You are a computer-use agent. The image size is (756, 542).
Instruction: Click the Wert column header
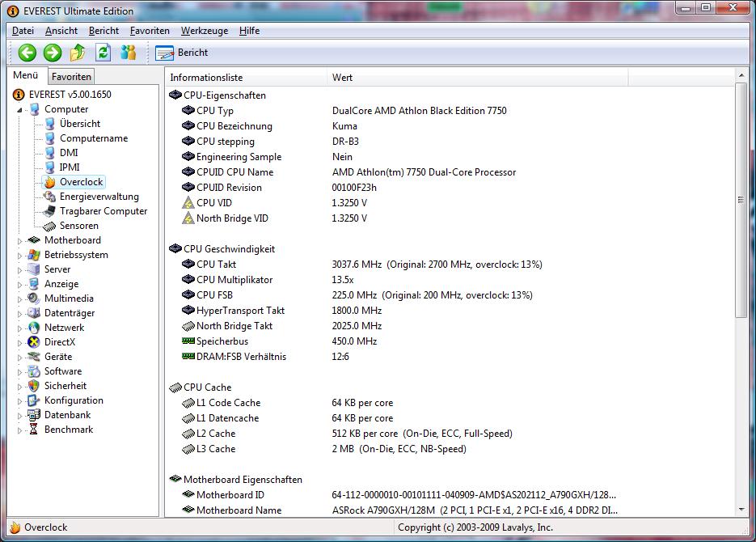click(x=477, y=77)
